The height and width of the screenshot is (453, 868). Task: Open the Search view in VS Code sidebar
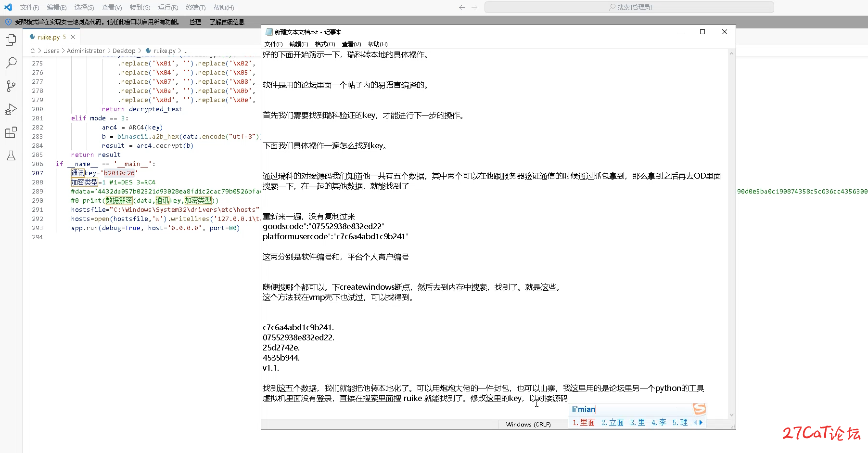pyautogui.click(x=11, y=63)
